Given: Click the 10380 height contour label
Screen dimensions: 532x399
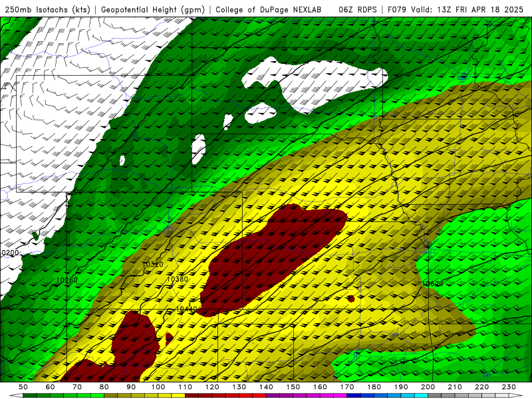Looking at the screenshot, I should [x=178, y=279].
